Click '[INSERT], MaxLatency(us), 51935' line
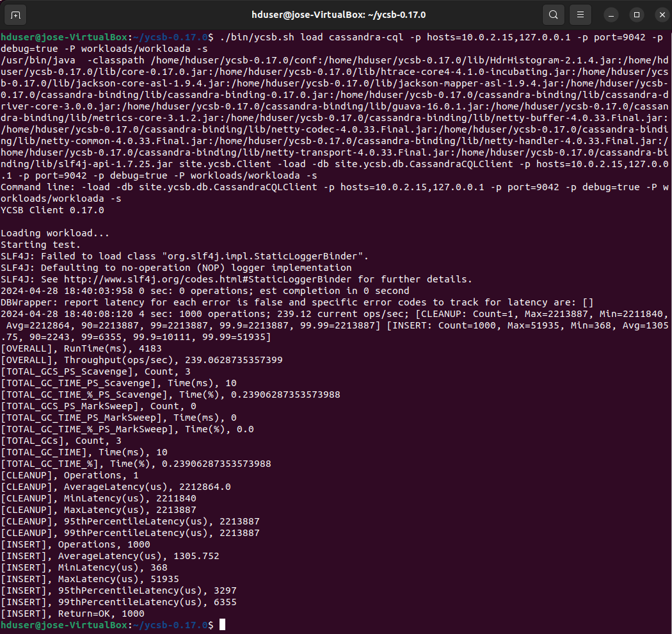This screenshot has width=672, height=634. 90,580
